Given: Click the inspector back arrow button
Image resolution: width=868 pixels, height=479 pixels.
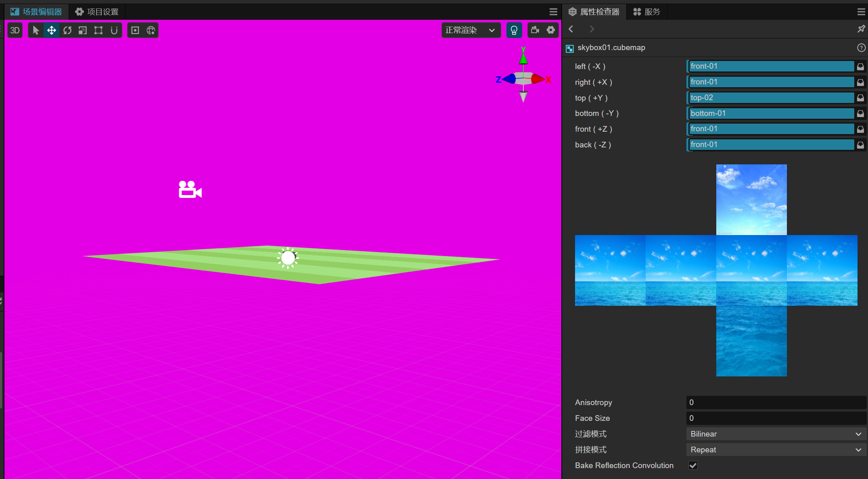Looking at the screenshot, I should [571, 29].
